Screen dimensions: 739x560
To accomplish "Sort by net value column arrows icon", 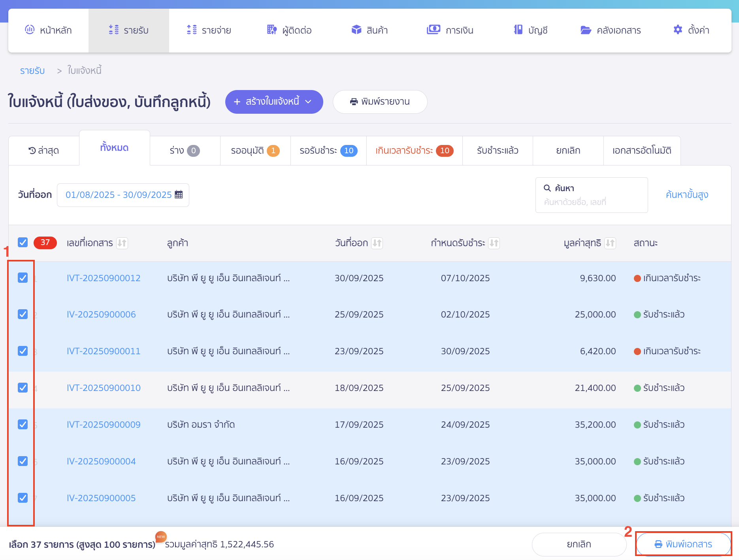I will coord(610,243).
